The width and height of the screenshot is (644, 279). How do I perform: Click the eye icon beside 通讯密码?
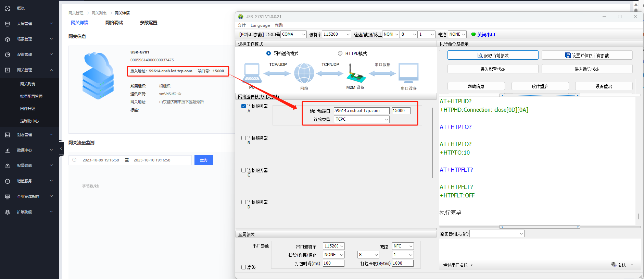179,94
